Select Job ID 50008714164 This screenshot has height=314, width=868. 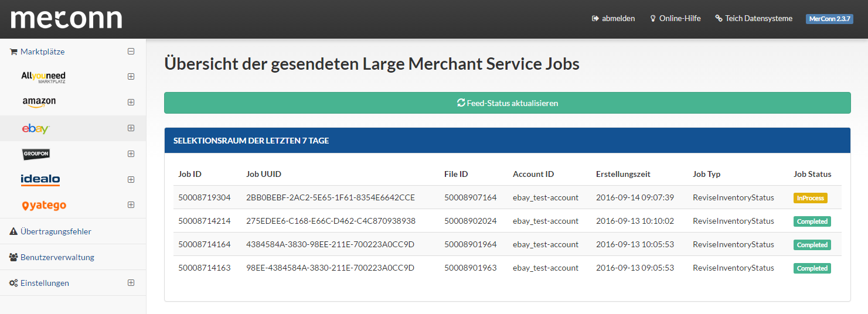[x=205, y=244]
